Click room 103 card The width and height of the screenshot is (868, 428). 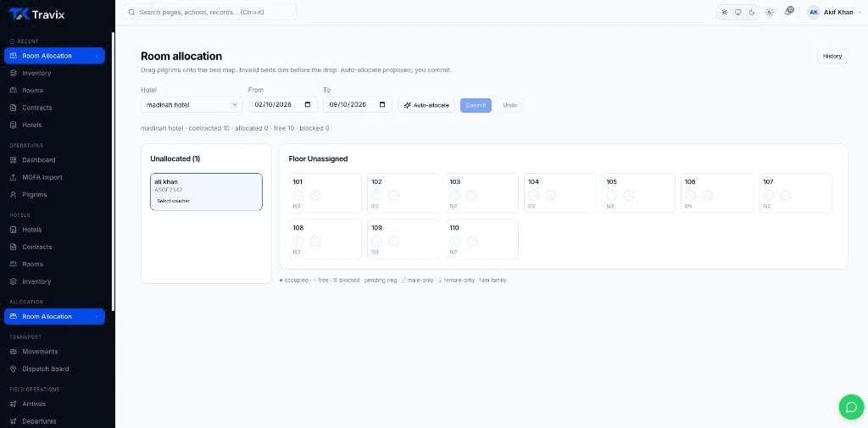pyautogui.click(x=482, y=192)
